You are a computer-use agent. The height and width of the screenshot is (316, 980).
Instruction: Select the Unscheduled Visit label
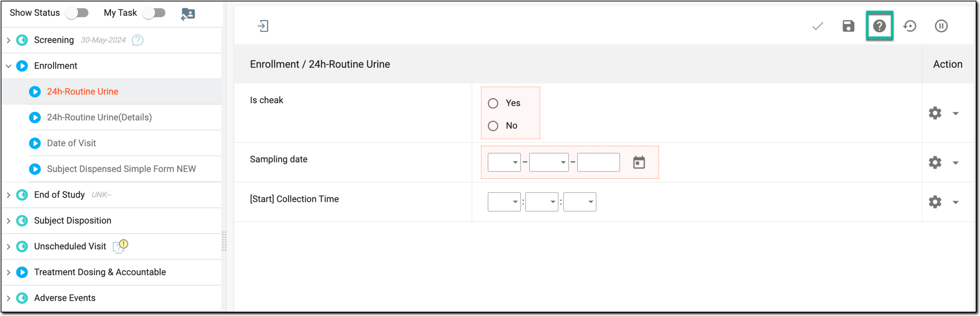(x=70, y=246)
